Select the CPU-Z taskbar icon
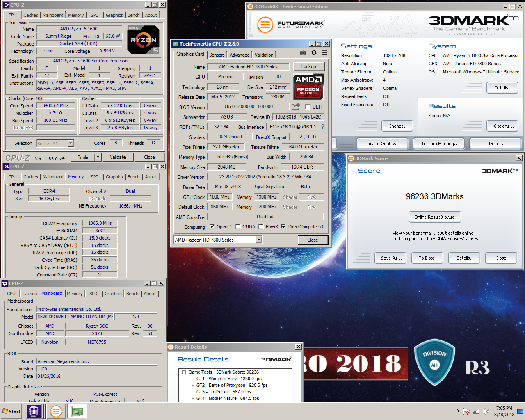This screenshot has width=525, height=420. (x=34, y=411)
